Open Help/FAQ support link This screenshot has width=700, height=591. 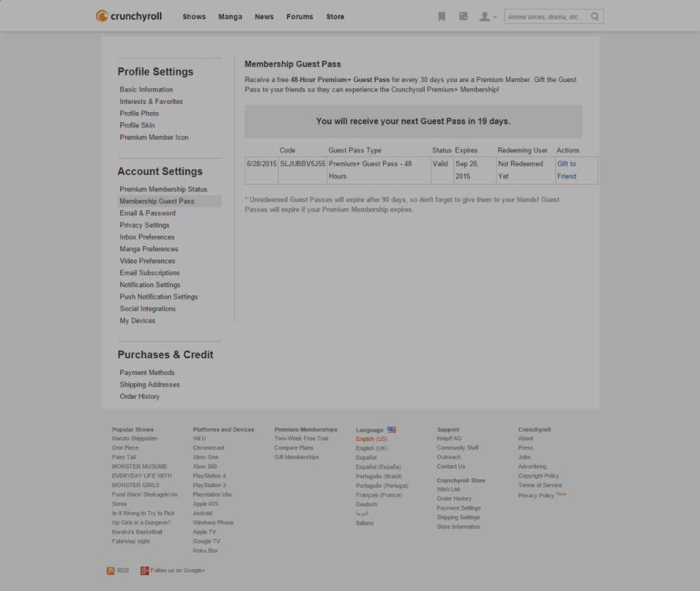tap(449, 438)
